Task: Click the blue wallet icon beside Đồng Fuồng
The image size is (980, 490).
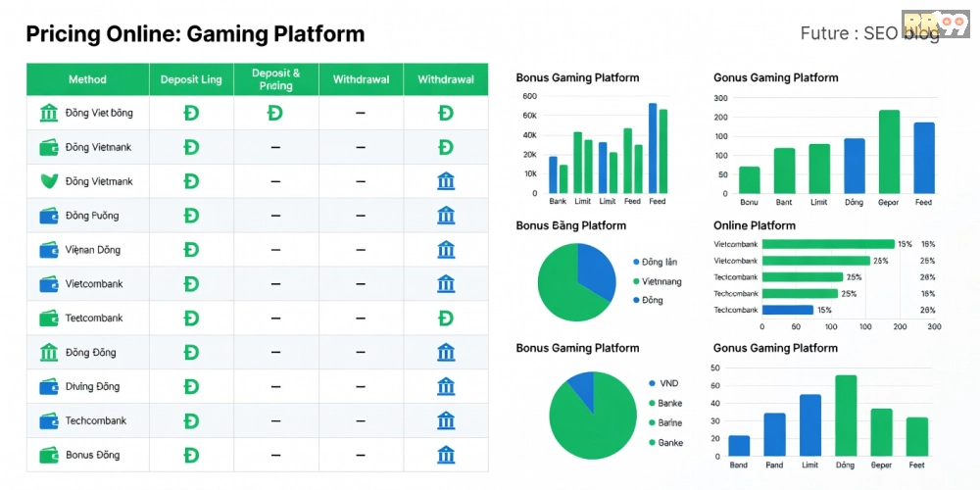Action: pos(49,216)
